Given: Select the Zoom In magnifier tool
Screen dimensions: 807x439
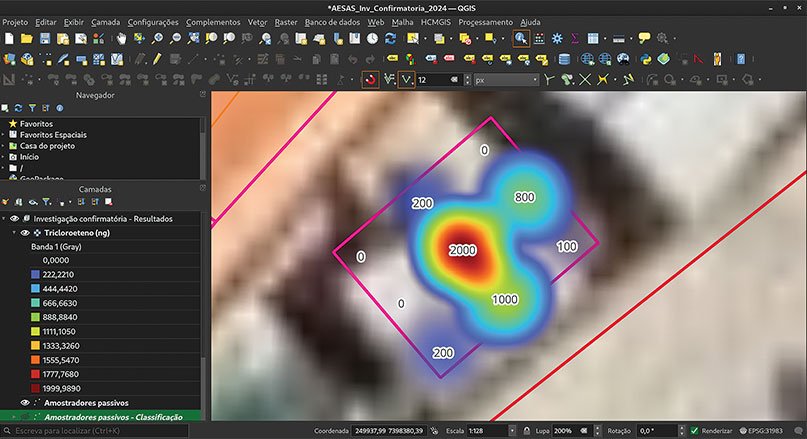Looking at the screenshot, I should (157, 38).
